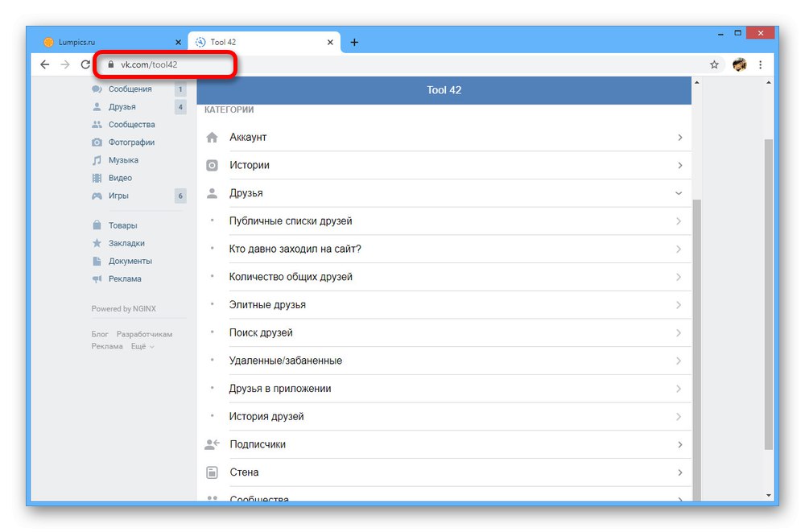This screenshot has height=532, width=805.
Task: Click the browser forward arrow
Action: coord(65,64)
